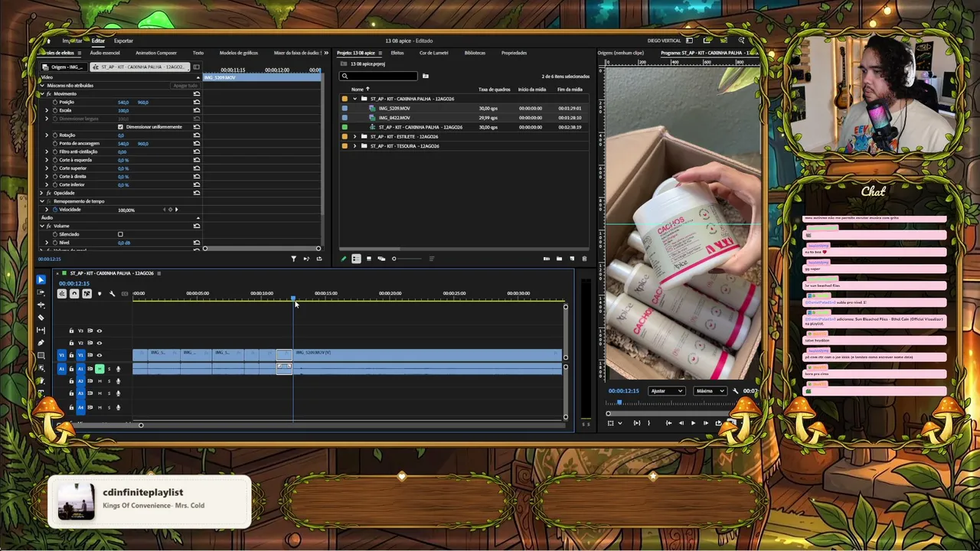The height and width of the screenshot is (551, 980).
Task: Reset the Escala parameter
Action: [197, 110]
